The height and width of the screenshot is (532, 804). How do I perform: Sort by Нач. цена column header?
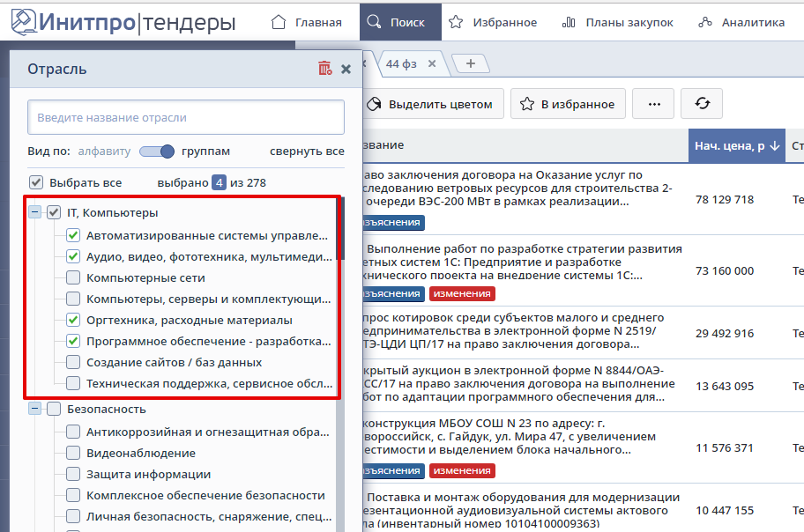coord(736,145)
